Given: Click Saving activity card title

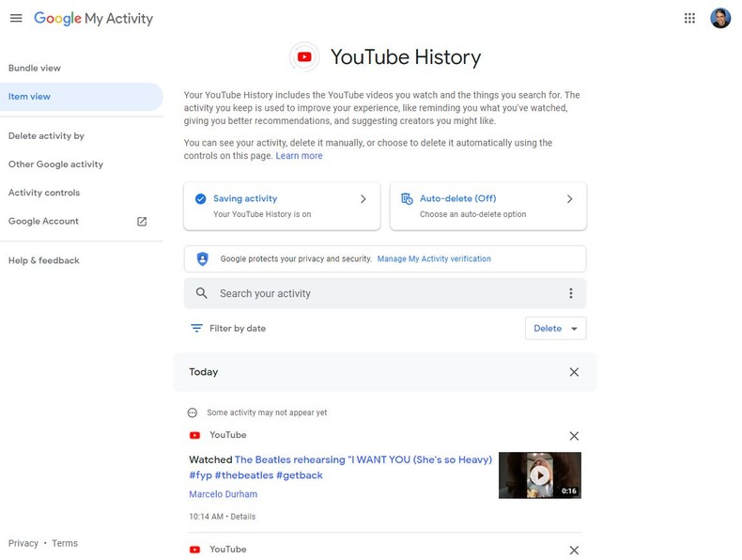Looking at the screenshot, I should click(x=245, y=199).
